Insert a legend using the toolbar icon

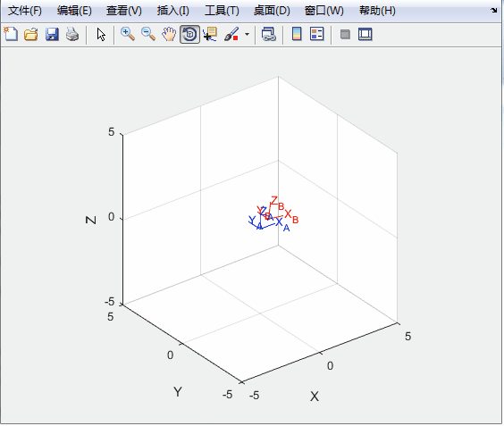317,34
